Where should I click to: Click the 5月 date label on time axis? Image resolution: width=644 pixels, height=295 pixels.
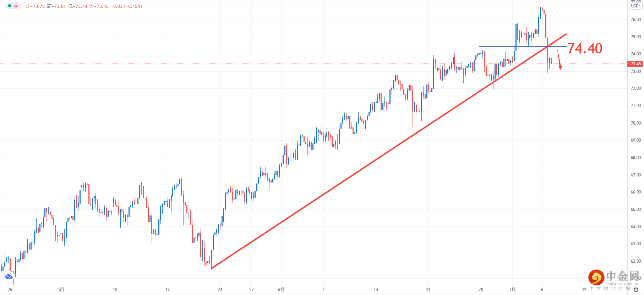tap(61, 290)
